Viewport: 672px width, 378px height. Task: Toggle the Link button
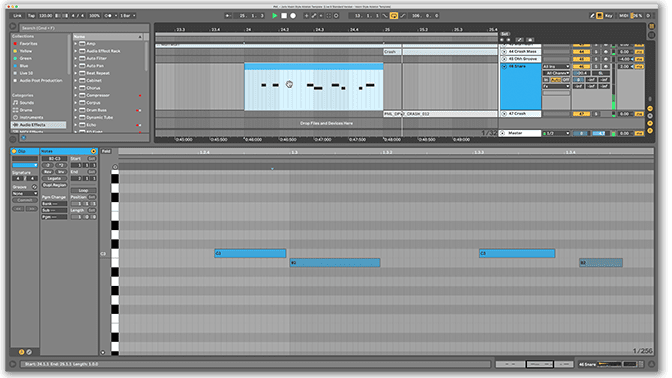coord(17,15)
